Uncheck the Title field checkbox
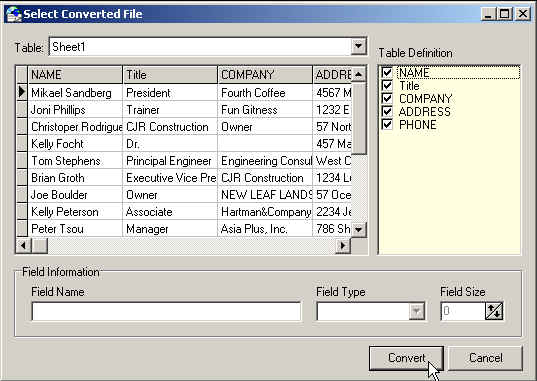The image size is (537, 381). click(387, 85)
